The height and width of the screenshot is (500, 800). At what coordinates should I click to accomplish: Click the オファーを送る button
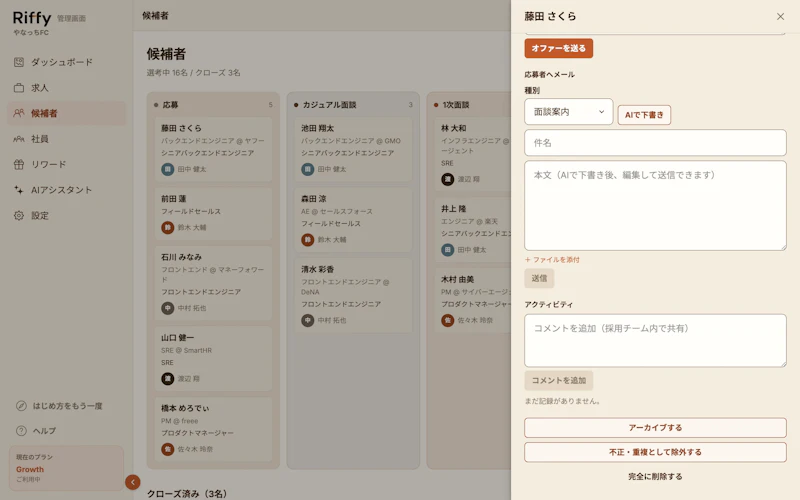[559, 48]
